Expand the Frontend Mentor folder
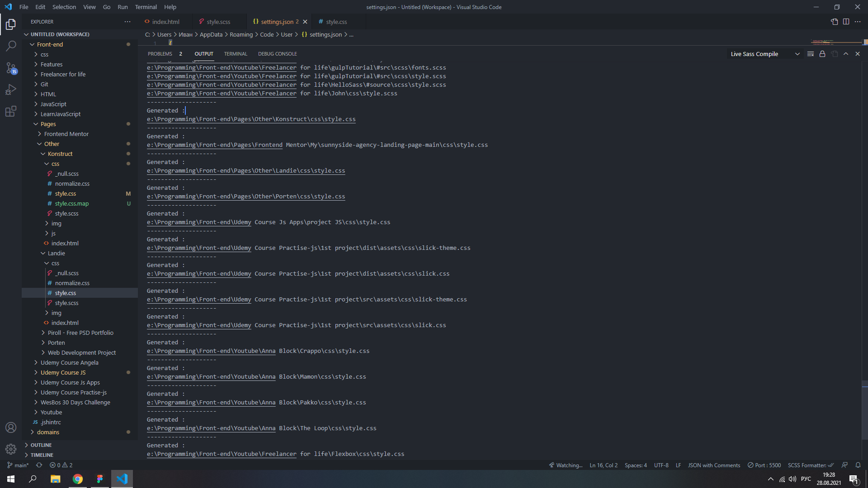Screen dimensions: 868x488 coord(80,134)
